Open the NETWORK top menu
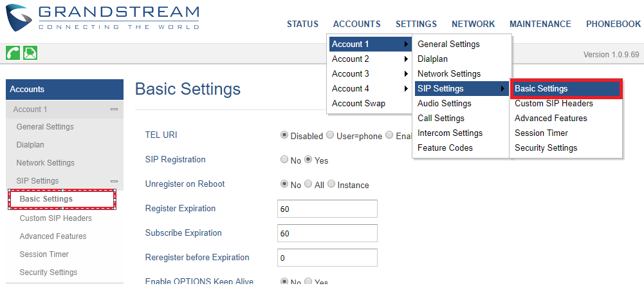 tap(473, 24)
